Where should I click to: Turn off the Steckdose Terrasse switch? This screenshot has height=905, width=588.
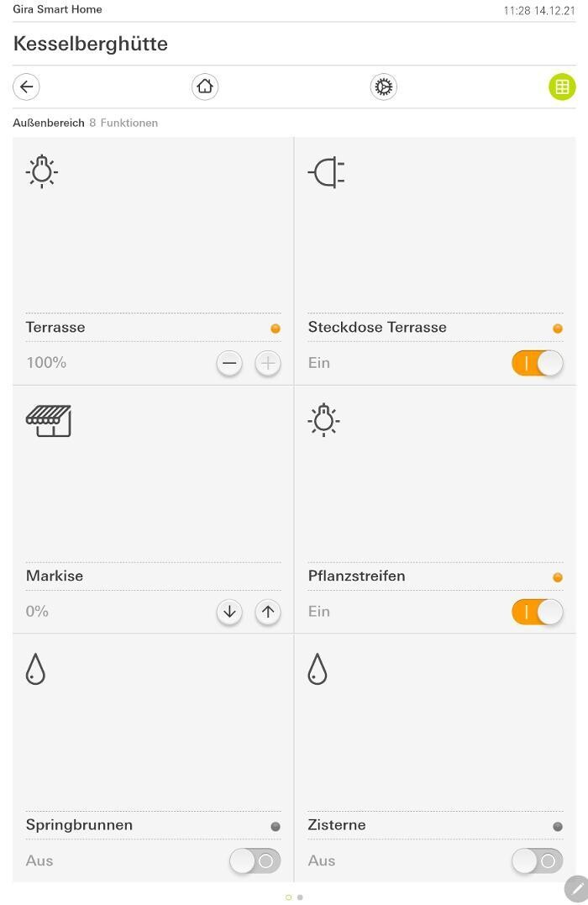537,363
